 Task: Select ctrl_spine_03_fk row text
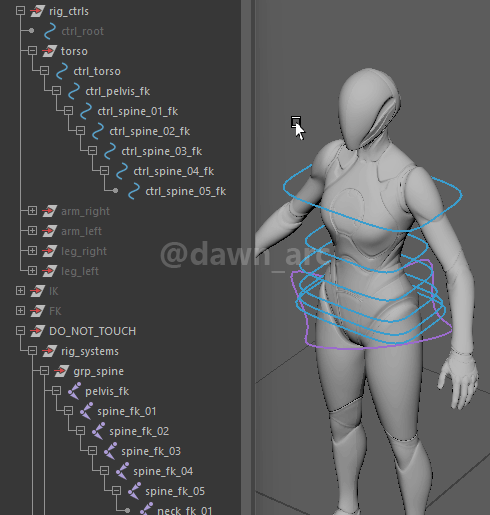162,151
